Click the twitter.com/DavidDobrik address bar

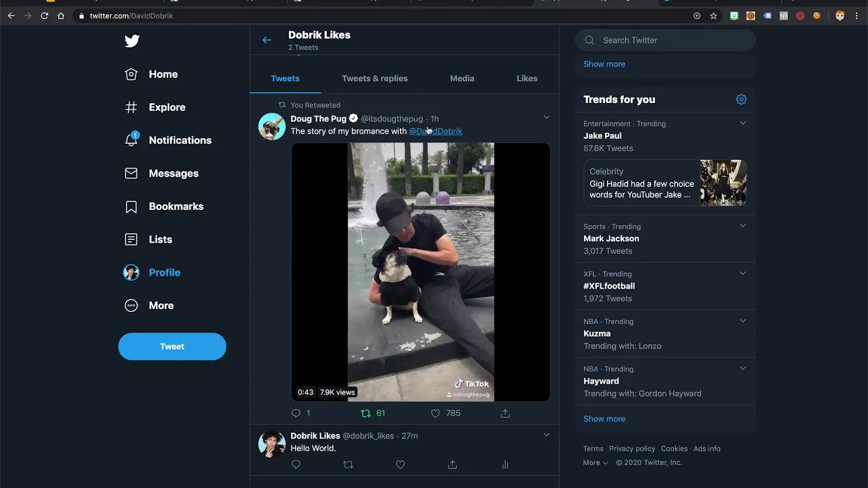point(380,16)
